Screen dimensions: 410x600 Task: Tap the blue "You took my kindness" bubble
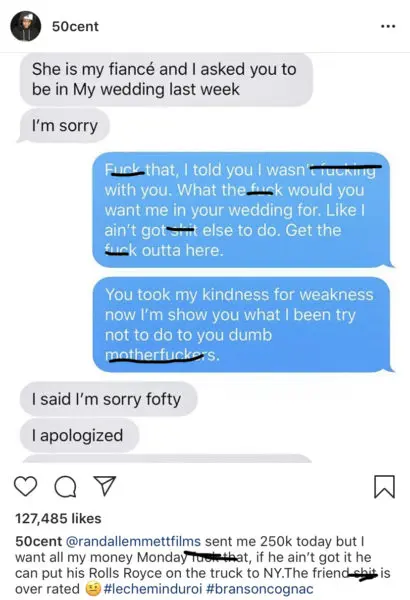click(x=242, y=324)
